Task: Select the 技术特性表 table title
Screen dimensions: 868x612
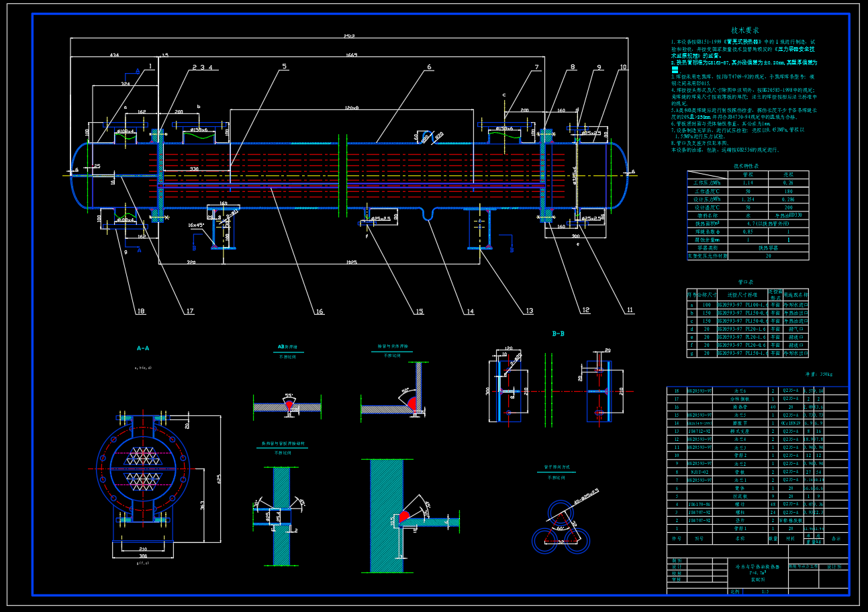Action: coord(745,165)
